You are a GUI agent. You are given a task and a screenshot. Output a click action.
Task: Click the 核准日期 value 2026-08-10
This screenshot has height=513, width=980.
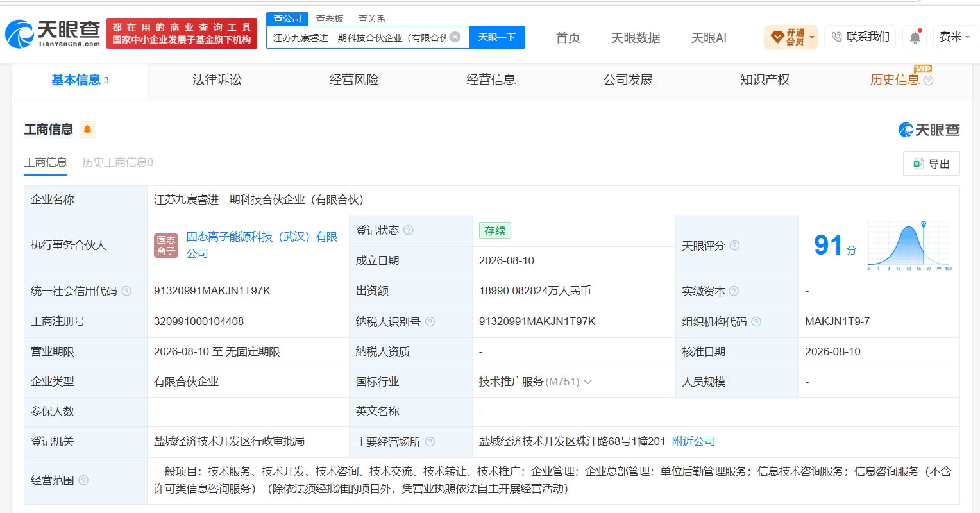(x=833, y=352)
